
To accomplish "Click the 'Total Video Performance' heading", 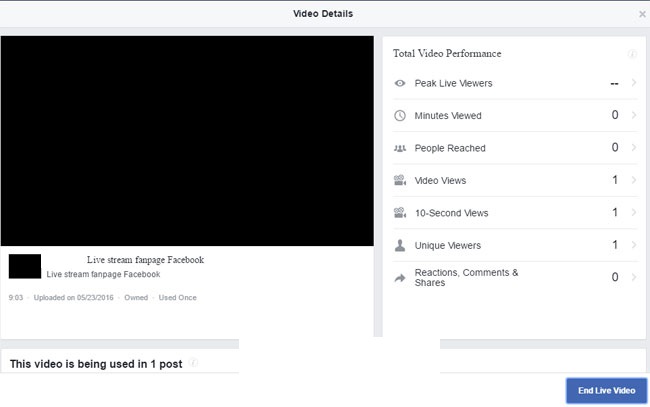I will pos(447,53).
